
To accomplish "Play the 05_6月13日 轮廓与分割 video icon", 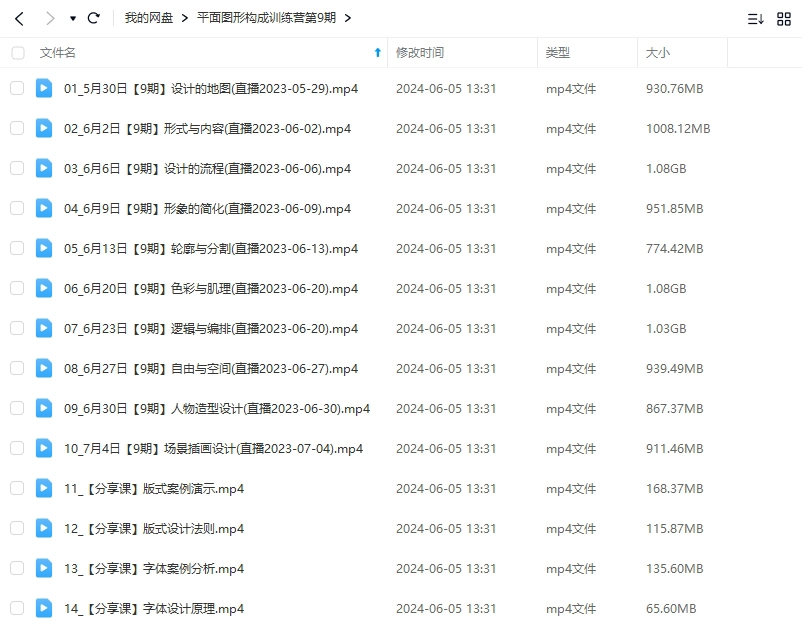I will (x=43, y=248).
